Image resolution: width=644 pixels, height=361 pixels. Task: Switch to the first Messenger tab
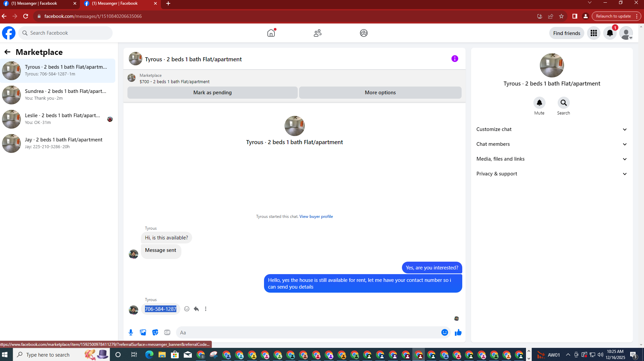[x=40, y=4]
